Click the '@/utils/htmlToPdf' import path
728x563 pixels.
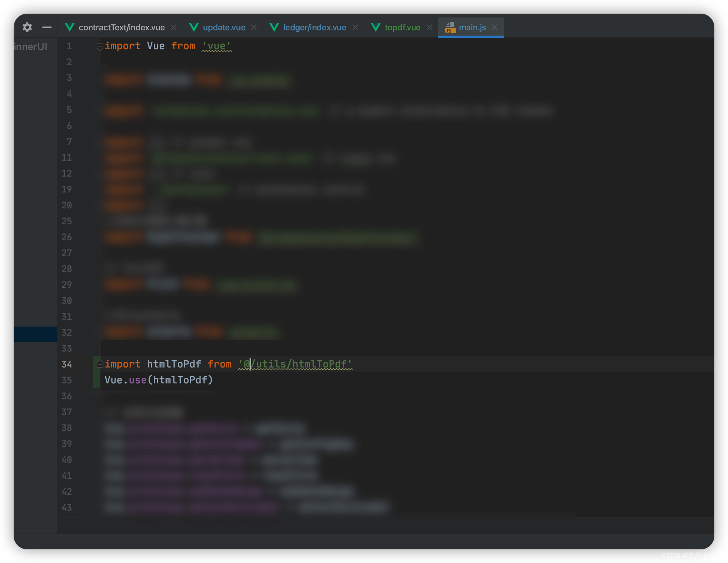coord(295,364)
